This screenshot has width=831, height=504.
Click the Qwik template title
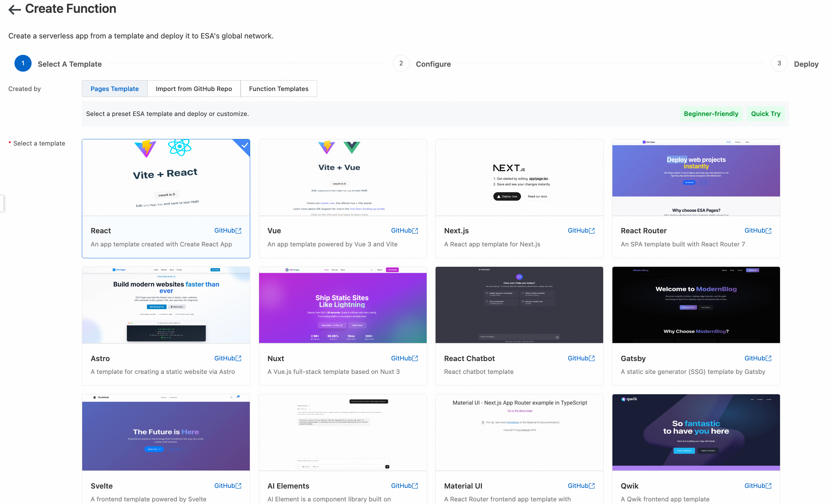629,486
